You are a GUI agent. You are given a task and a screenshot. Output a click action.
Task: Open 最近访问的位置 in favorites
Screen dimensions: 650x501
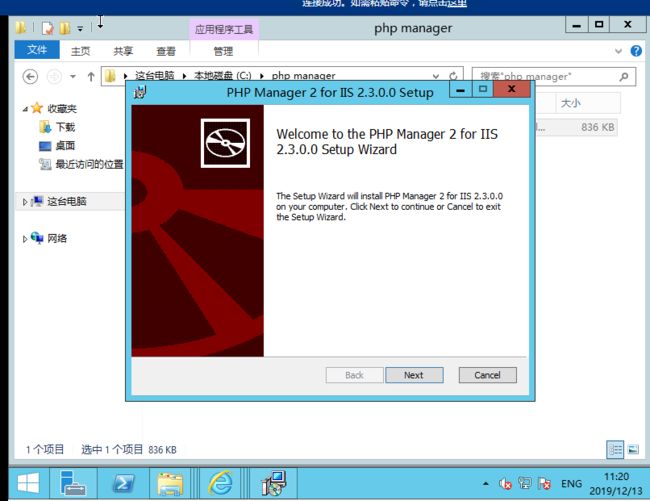coord(90,165)
